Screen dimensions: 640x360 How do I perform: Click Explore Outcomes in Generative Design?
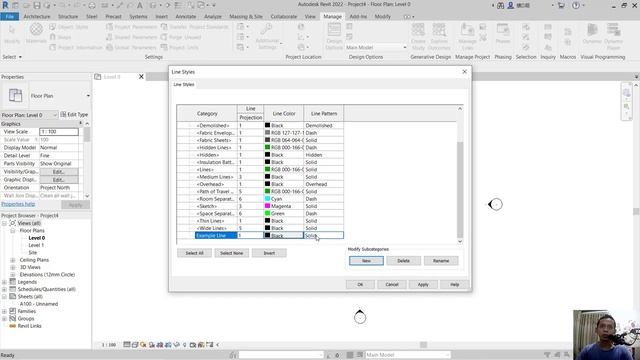click(439, 36)
